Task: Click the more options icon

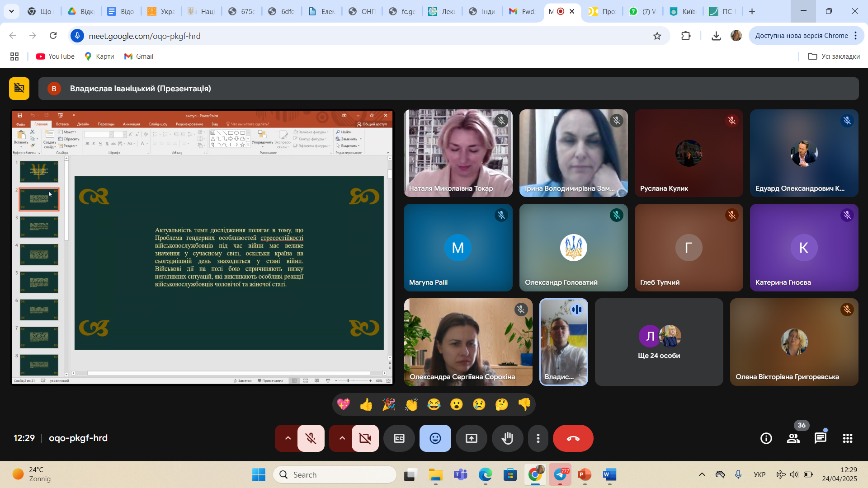Action: point(538,438)
